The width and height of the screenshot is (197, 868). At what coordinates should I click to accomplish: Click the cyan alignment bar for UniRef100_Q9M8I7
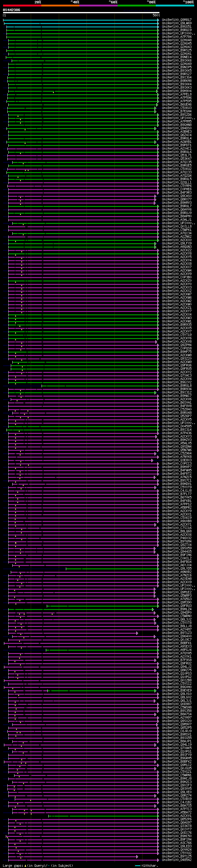81,20
